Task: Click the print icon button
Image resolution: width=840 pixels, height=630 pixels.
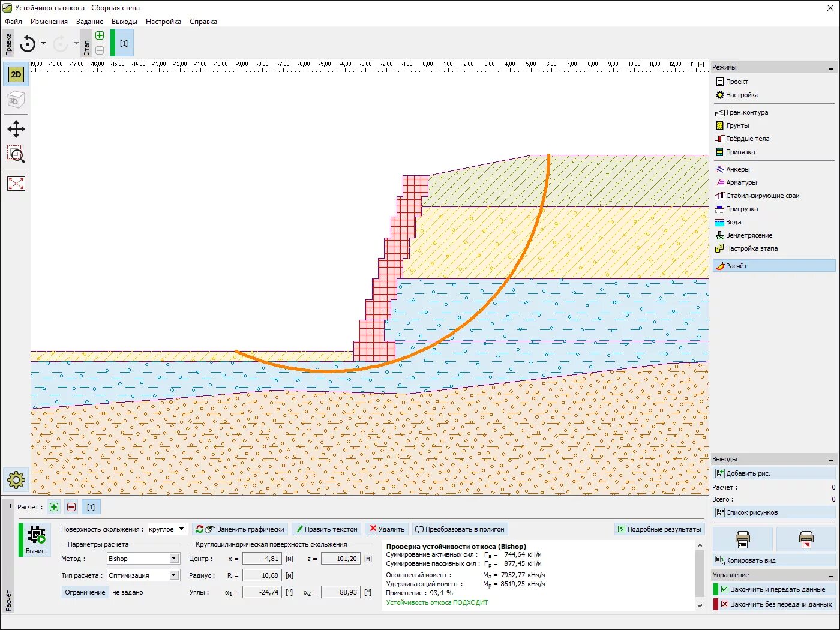Action: tap(743, 539)
